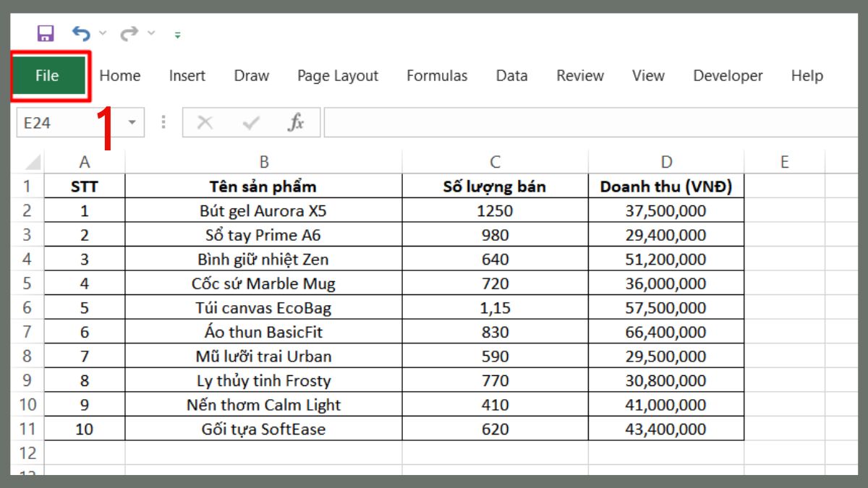Select column C header
Viewport: 868px width, 488px height.
coord(495,162)
